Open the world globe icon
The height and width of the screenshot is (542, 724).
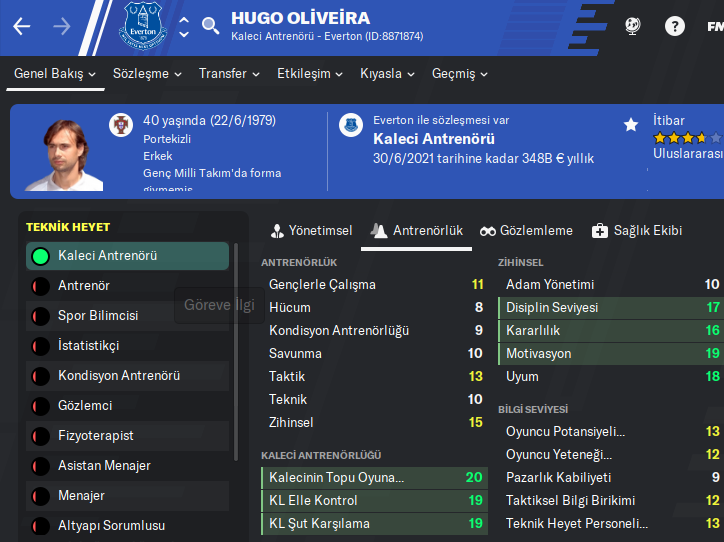(632, 26)
